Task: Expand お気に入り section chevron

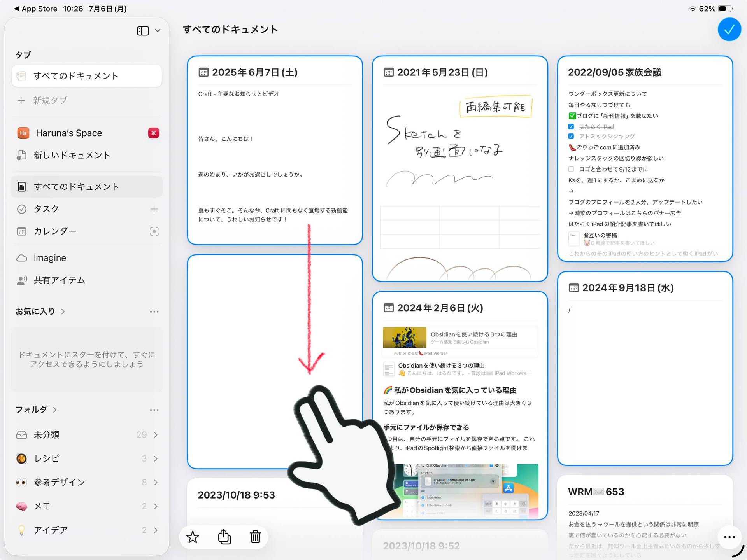Action: [x=63, y=311]
